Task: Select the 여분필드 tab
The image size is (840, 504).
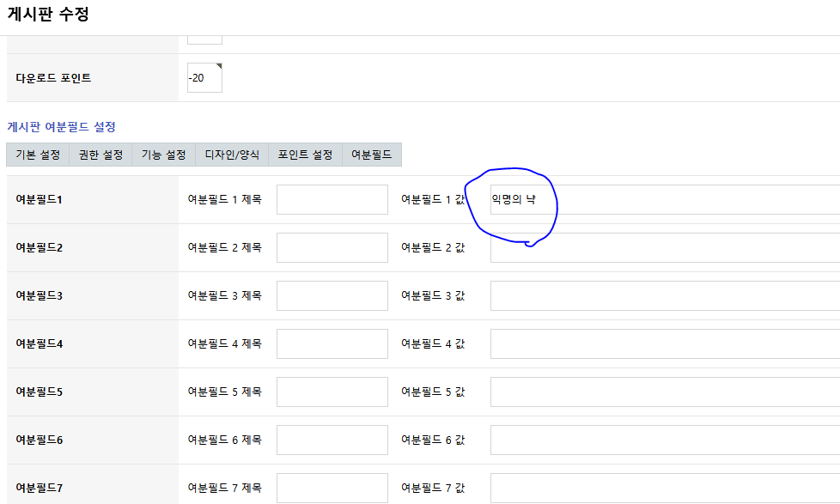Action: click(x=372, y=155)
